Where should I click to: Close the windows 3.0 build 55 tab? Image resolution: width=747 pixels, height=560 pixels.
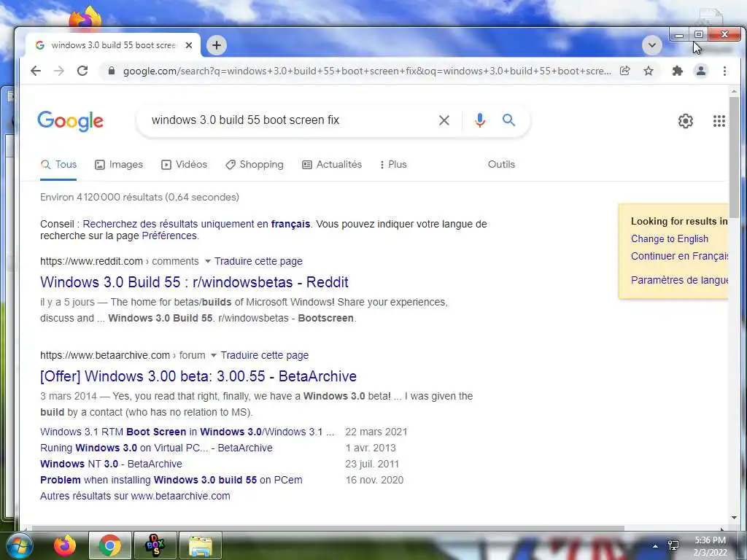click(189, 45)
